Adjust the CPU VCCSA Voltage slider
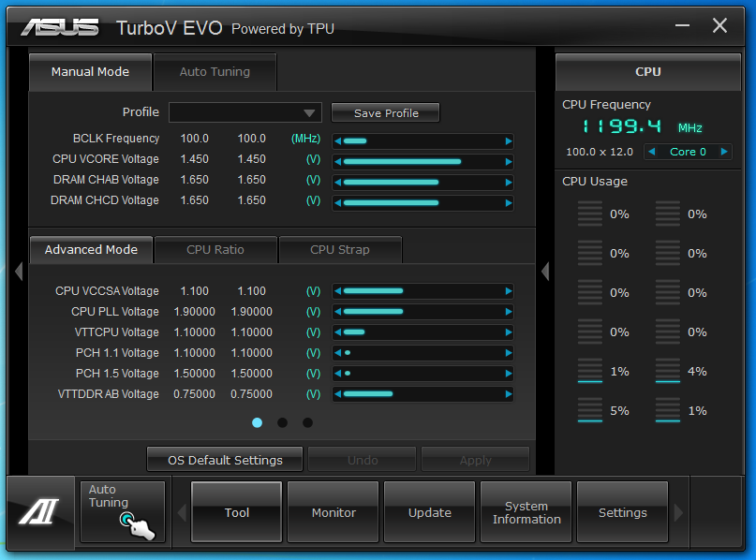Viewport: 756px width, 560px height. point(422,291)
